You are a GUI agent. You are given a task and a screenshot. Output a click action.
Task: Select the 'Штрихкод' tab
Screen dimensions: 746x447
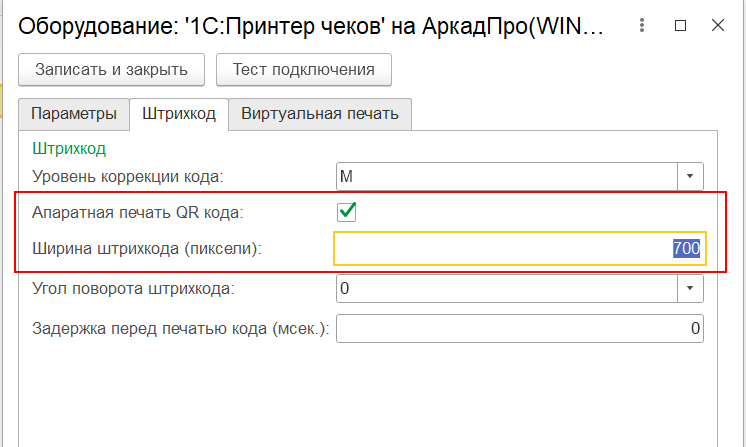click(178, 113)
